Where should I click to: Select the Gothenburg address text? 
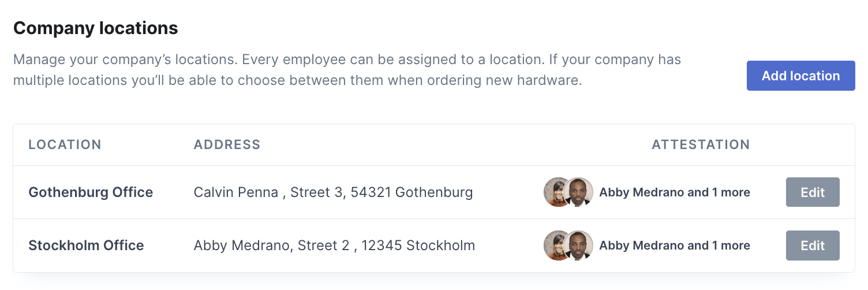point(334,192)
